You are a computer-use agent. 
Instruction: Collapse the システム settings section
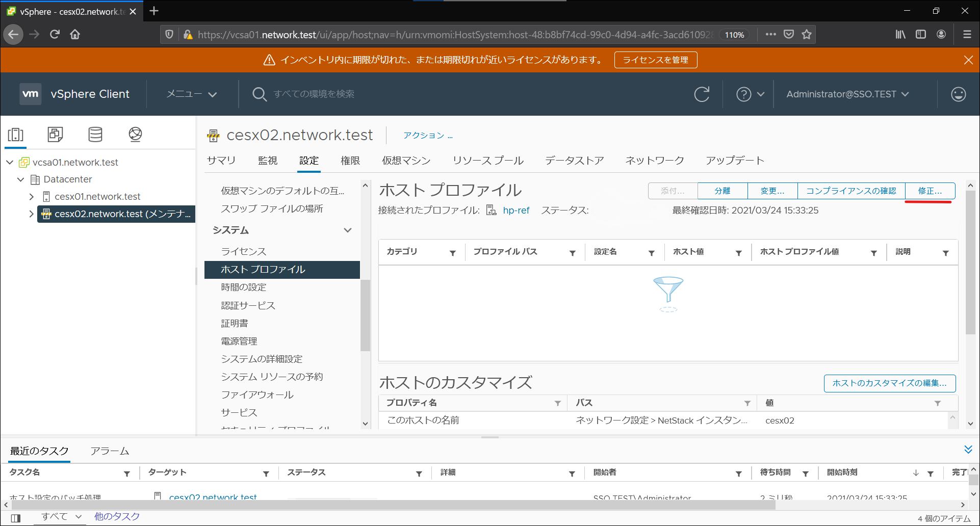click(x=348, y=230)
